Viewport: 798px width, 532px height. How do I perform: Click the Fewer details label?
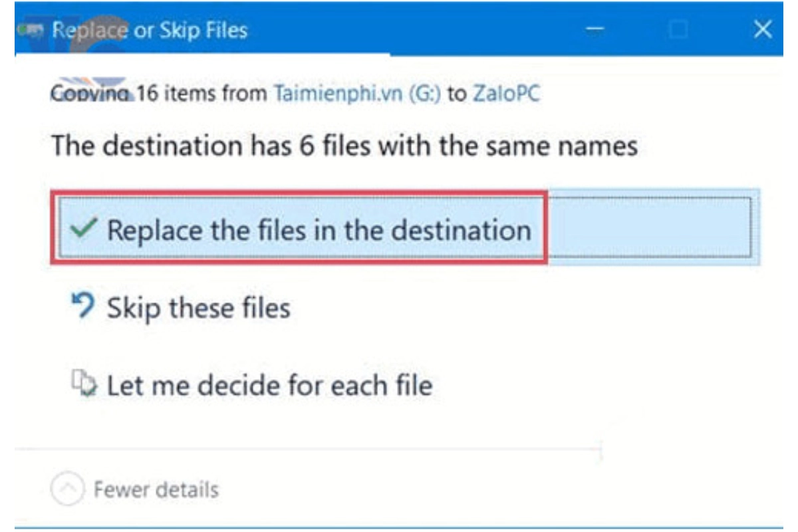156,491
